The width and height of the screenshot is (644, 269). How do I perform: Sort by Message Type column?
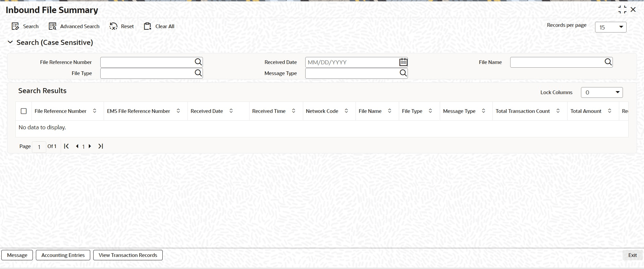pos(483,111)
